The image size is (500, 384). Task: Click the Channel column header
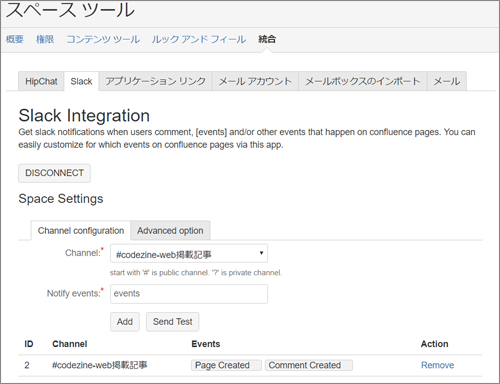70,344
